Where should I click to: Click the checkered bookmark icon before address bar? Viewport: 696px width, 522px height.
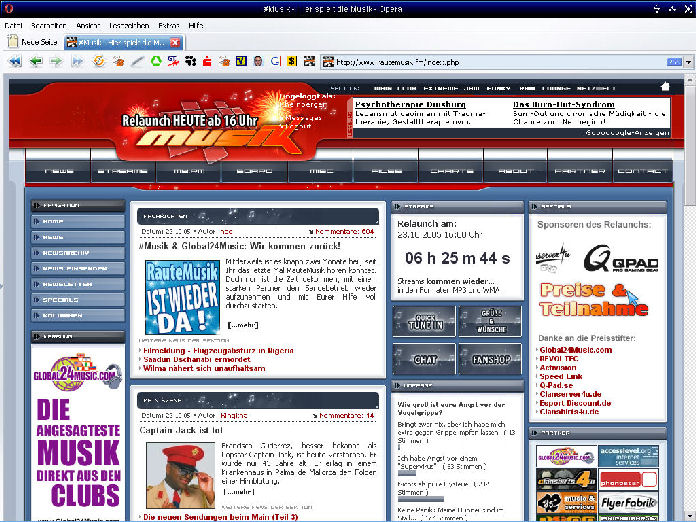(x=309, y=61)
